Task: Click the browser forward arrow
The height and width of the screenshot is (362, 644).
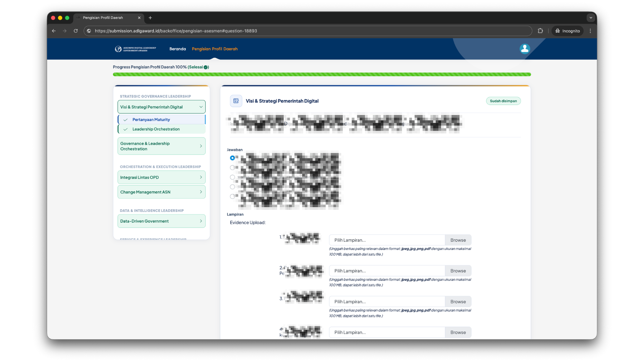Action: (65, 31)
